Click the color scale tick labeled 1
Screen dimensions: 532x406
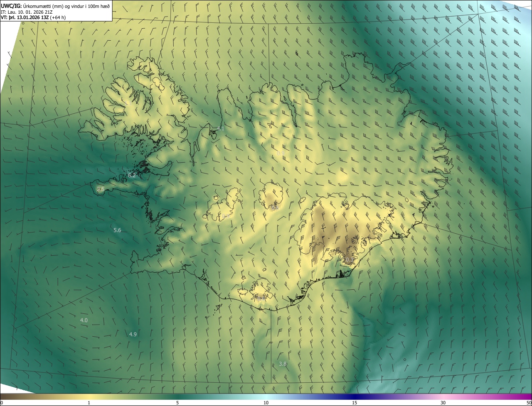(89, 403)
